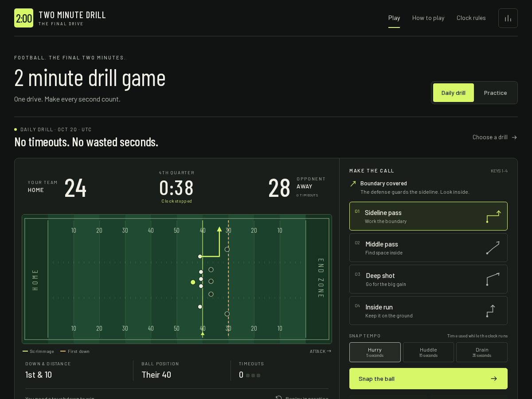Open the Clock rules tab
The image size is (532, 399).
pyautogui.click(x=471, y=18)
